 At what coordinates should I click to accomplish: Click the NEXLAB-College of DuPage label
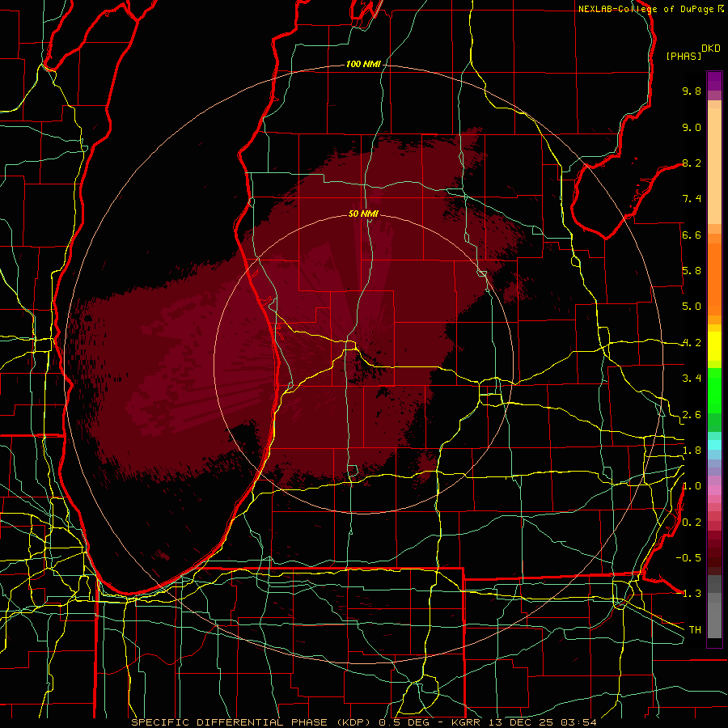[646, 9]
